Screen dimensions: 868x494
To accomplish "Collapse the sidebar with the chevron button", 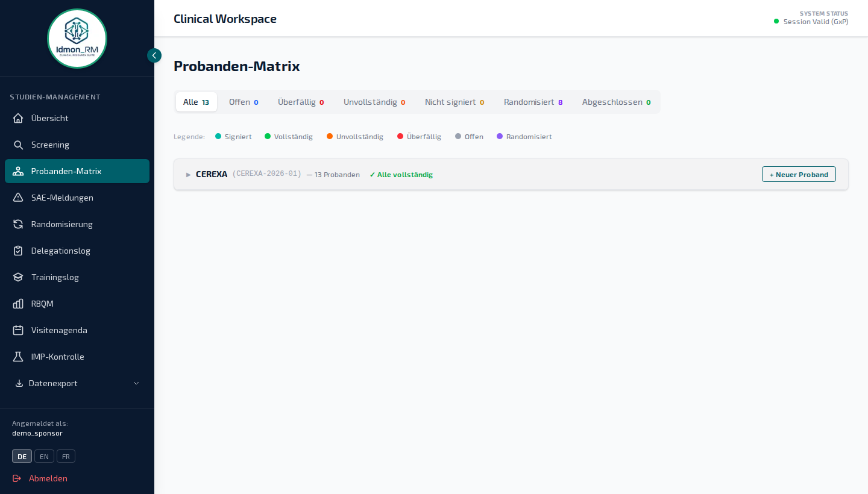I will pyautogui.click(x=154, y=55).
